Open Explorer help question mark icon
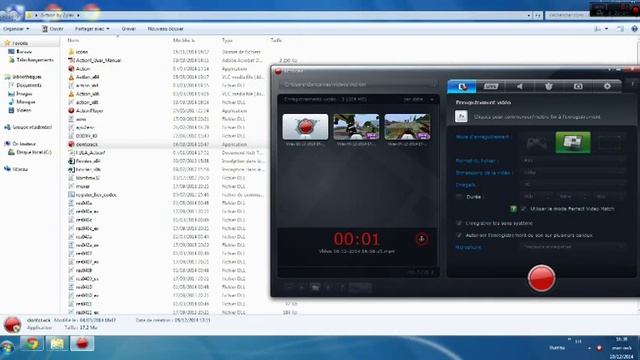 click(634, 29)
